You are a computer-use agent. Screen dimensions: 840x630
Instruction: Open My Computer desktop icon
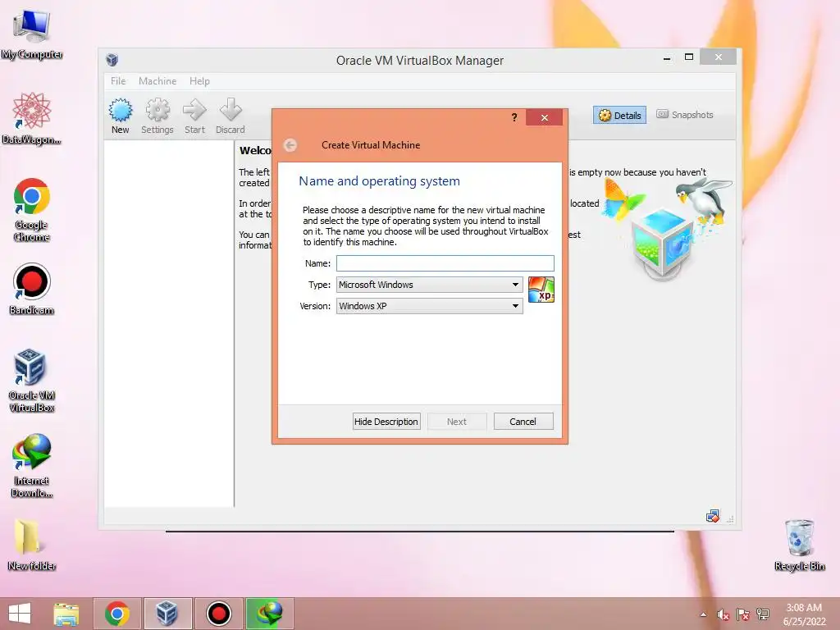coord(32,34)
